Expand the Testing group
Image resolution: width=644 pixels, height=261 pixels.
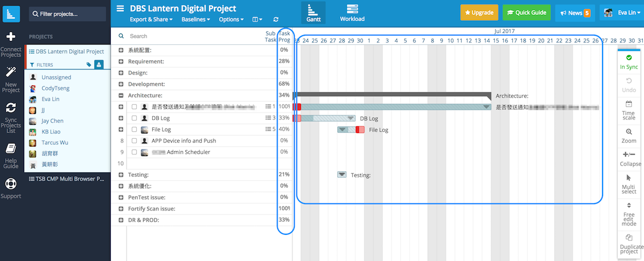(x=121, y=175)
